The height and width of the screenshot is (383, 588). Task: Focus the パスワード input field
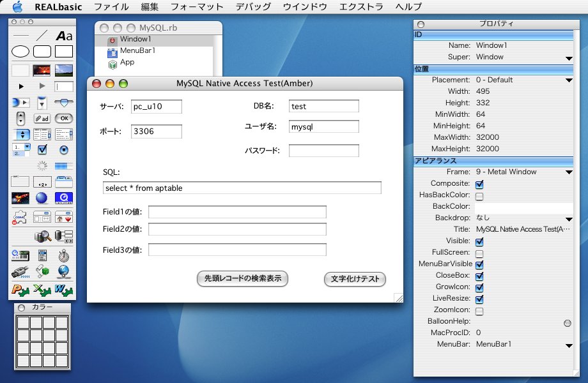click(x=323, y=151)
